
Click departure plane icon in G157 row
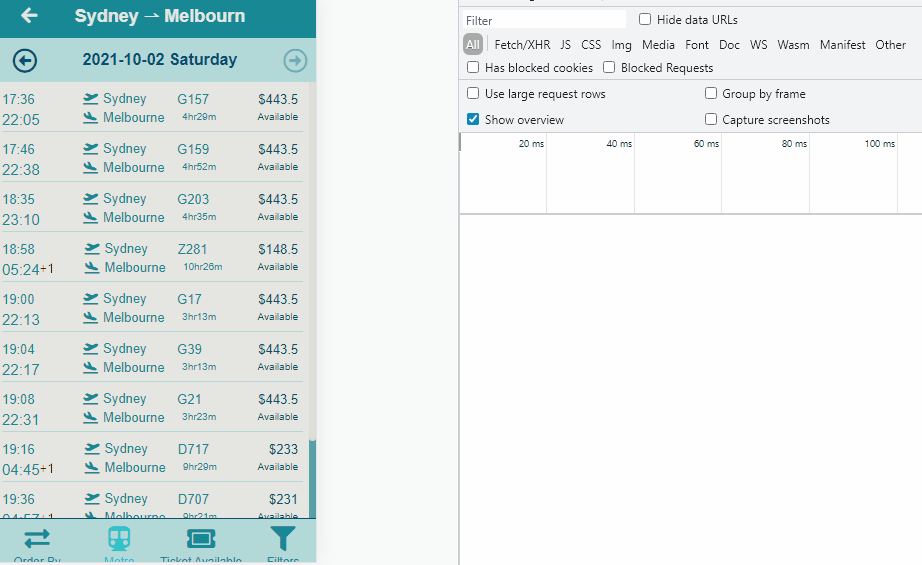click(91, 99)
